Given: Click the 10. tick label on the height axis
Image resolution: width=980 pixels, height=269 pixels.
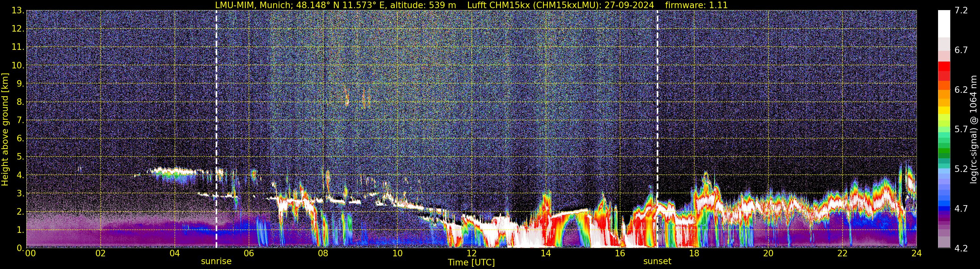Looking at the screenshot, I should coord(18,65).
